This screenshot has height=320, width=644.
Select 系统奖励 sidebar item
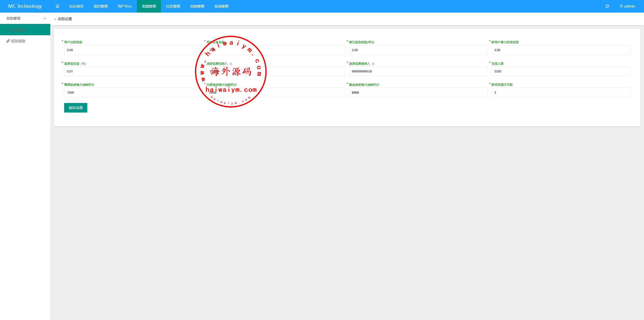(x=18, y=30)
